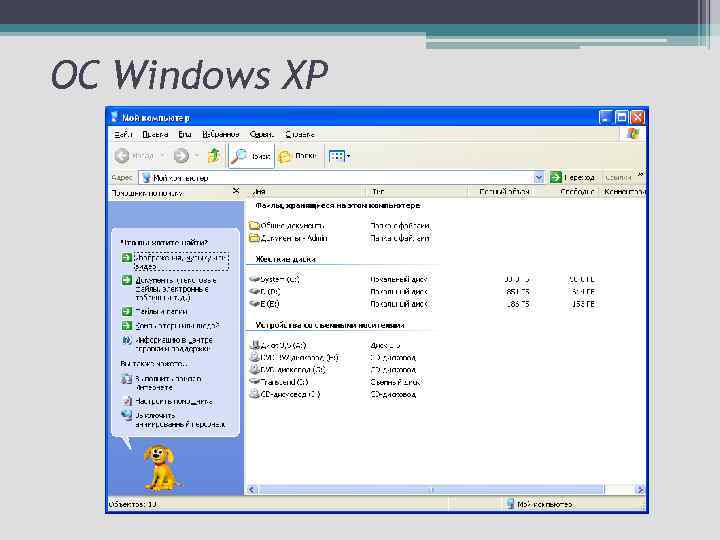
Task: Sort by the Type (Тип) column header
Action: [417, 191]
